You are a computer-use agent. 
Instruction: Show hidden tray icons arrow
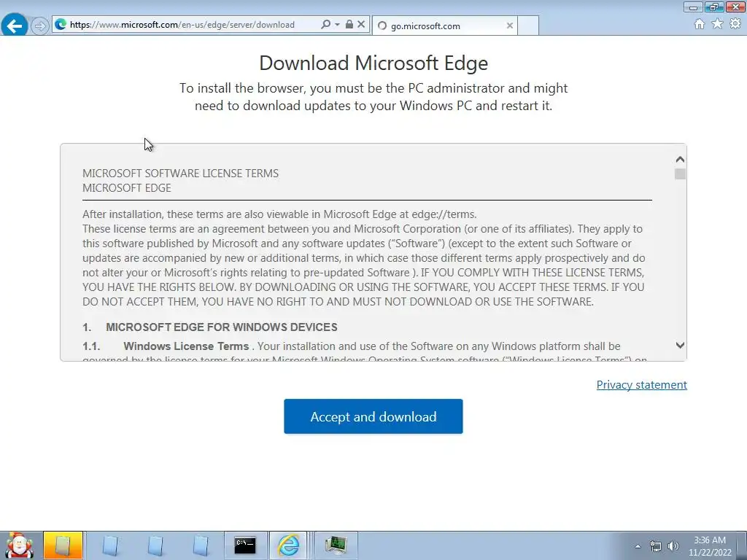click(x=638, y=546)
